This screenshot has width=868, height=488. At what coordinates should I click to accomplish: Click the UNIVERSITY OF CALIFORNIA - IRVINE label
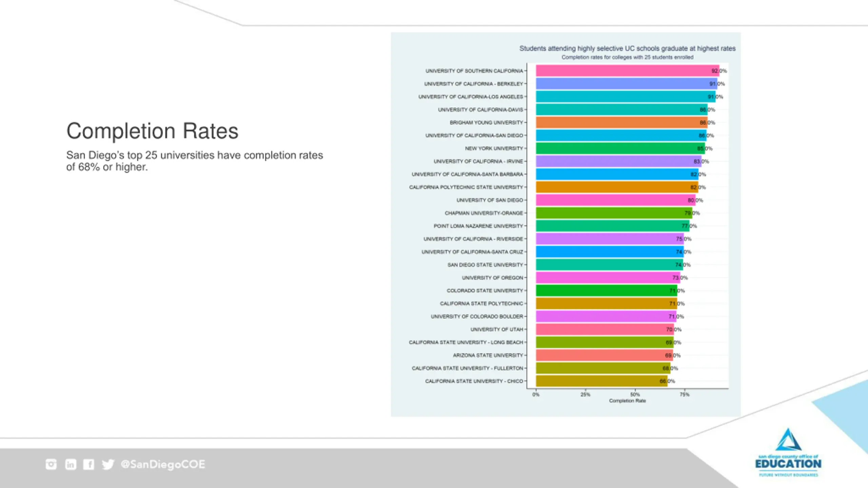[x=478, y=161]
